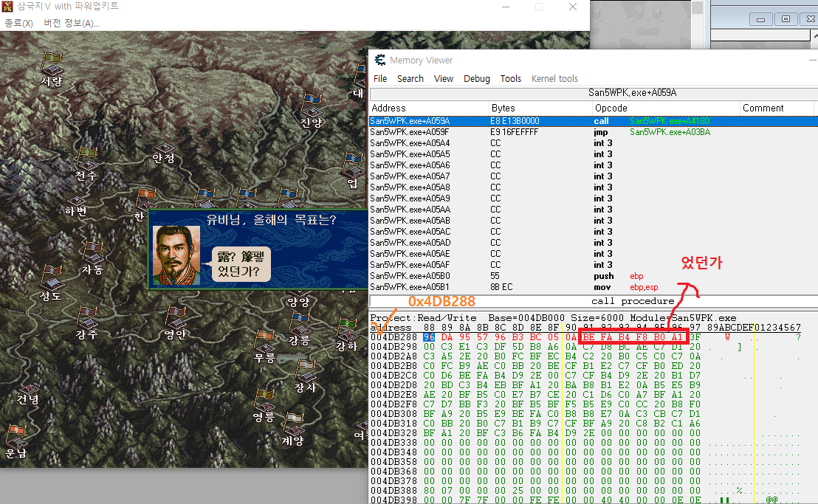Image resolution: width=818 pixels, height=504 pixels.
Task: Open the 종료(X) menu in game window
Action: 18,23
